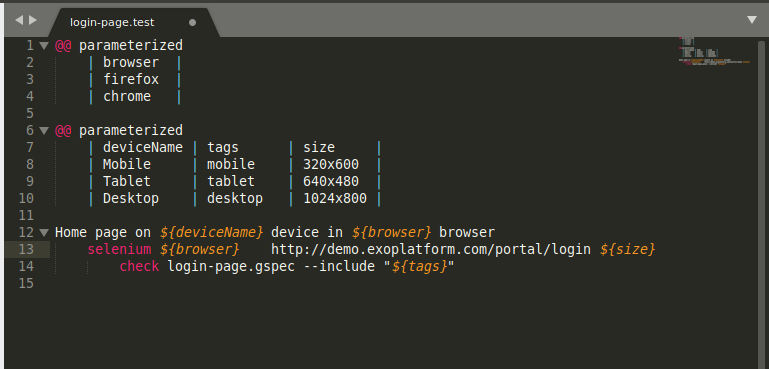The height and width of the screenshot is (369, 769).
Task: Collapse the fold arrow at line 6
Action: click(x=44, y=131)
